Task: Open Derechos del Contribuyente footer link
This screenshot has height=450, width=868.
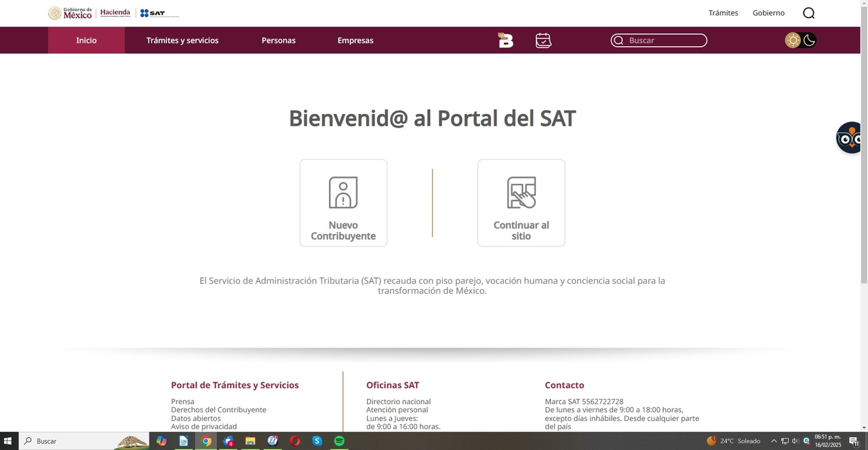Action: [218, 410]
